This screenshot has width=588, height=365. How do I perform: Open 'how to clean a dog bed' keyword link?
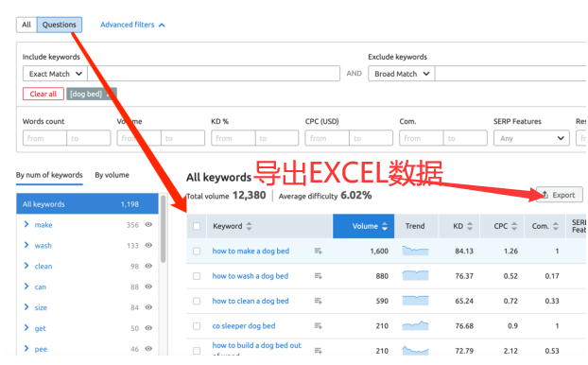click(251, 301)
